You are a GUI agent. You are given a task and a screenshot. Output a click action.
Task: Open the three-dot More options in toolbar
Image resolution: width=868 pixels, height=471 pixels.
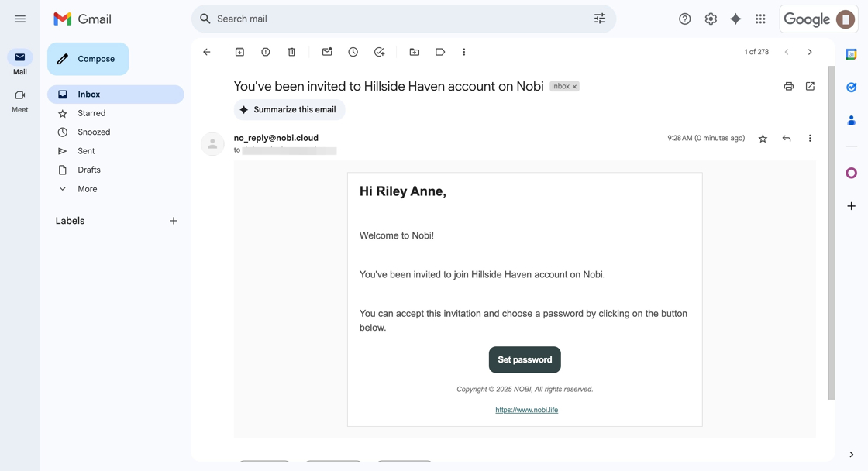(x=464, y=52)
